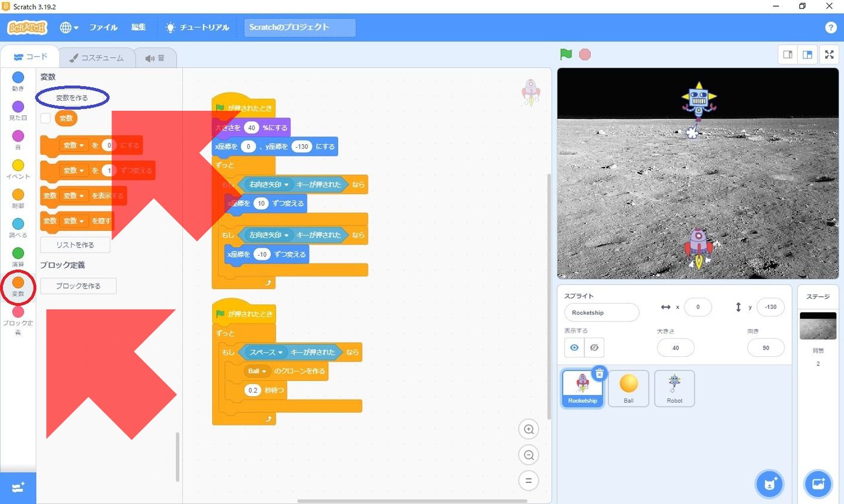Click the Scratch logo
This screenshot has height=504, width=844.
pos(27,28)
